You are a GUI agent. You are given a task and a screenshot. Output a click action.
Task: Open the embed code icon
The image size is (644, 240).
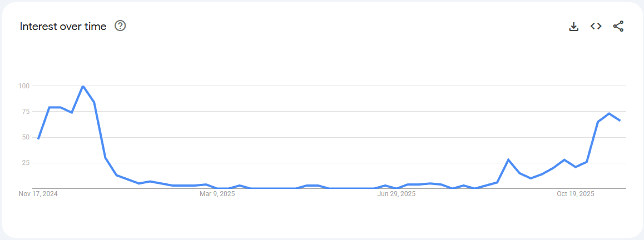coord(596,26)
